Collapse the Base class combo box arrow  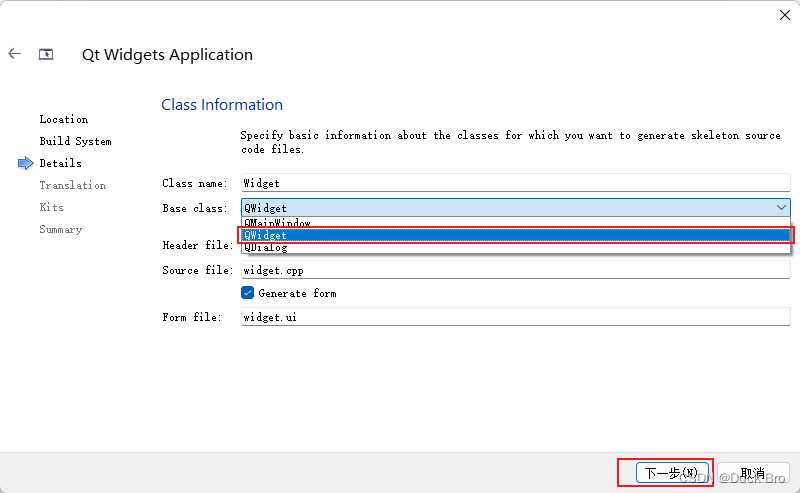[x=781, y=208]
